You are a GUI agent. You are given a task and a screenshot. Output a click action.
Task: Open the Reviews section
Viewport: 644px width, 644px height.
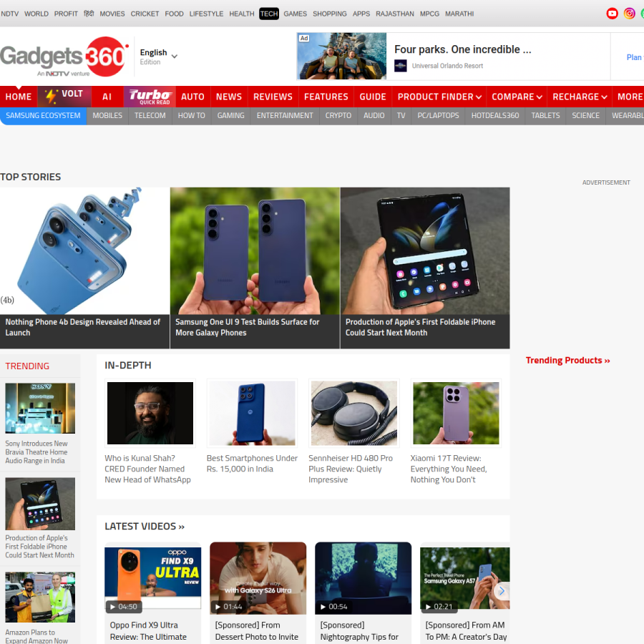click(x=273, y=97)
